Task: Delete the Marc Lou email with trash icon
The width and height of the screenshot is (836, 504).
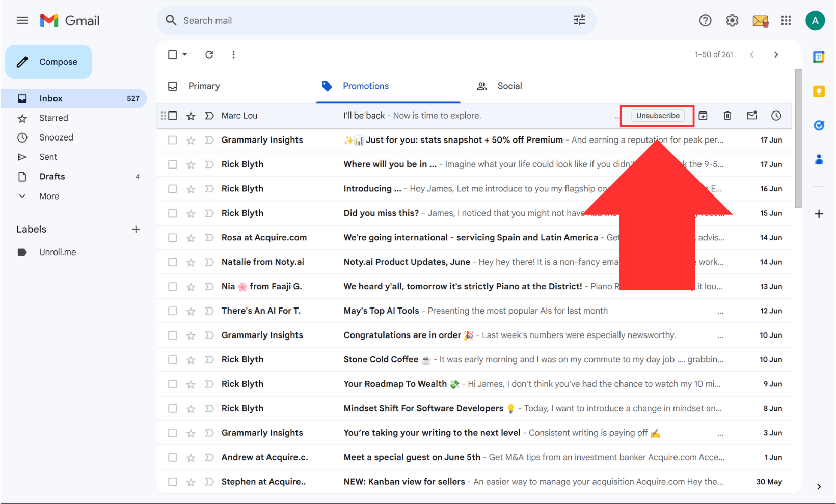Action: (x=727, y=116)
